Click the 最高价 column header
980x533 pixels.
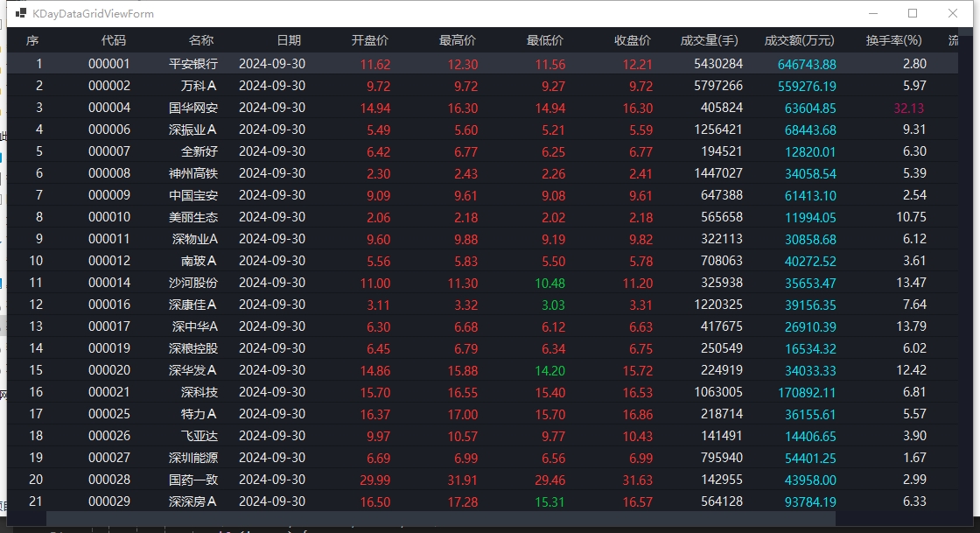458,40
